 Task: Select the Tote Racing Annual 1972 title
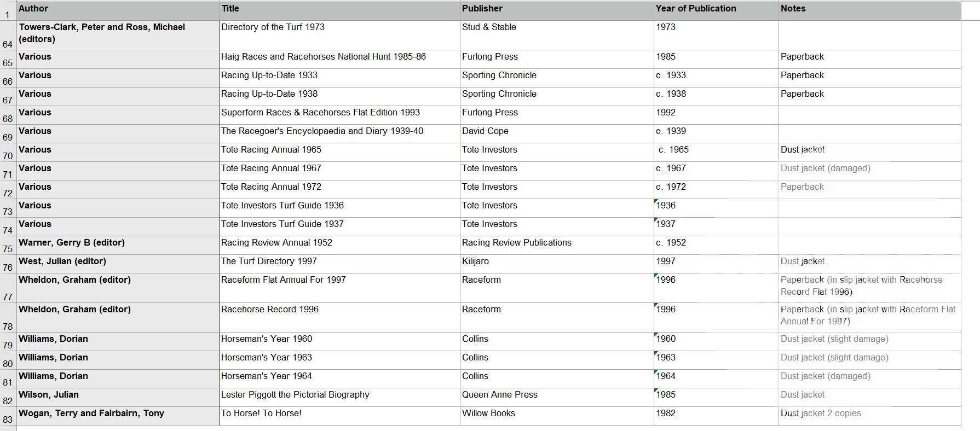340,190
